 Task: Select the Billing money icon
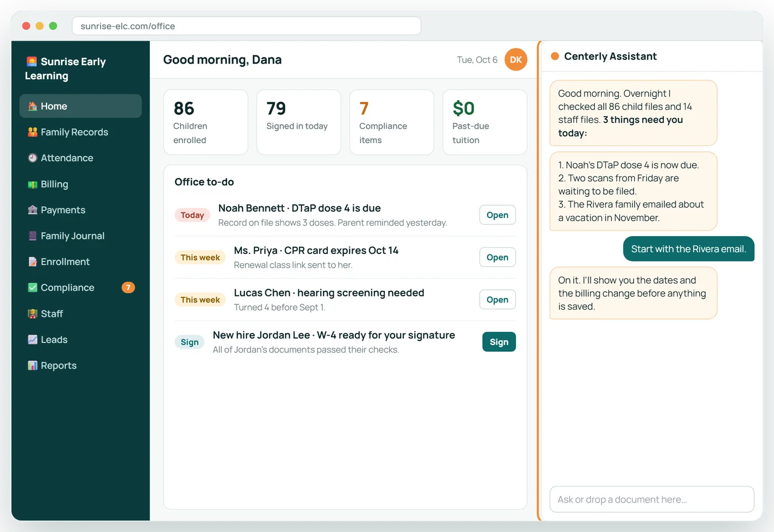pos(33,184)
